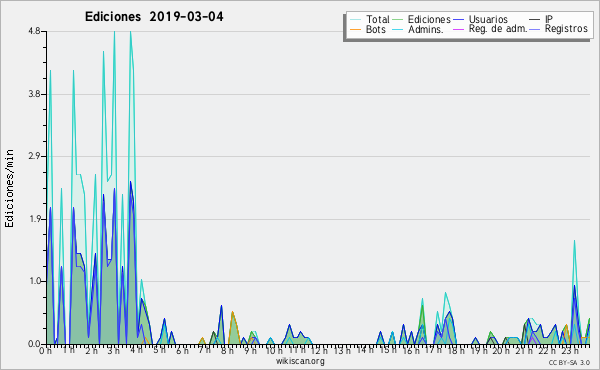This screenshot has height=370, width=600.
Task: Click the '2 h' x-axis label
Action: (91, 350)
